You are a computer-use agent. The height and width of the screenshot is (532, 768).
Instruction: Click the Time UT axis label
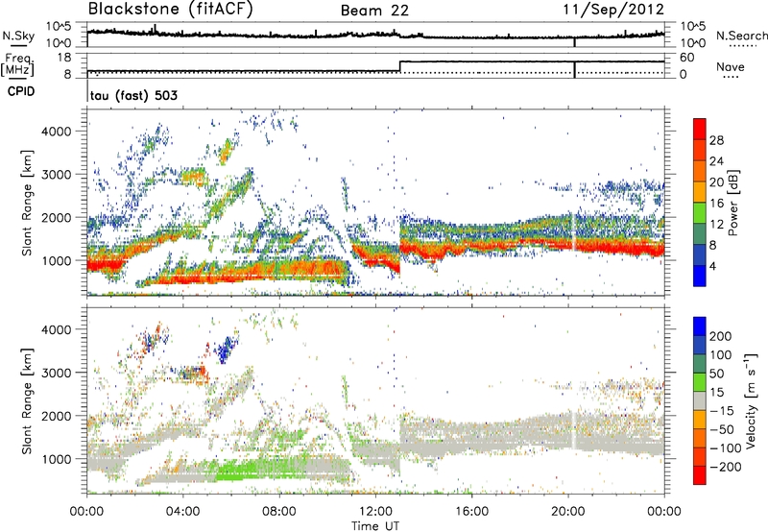click(375, 526)
